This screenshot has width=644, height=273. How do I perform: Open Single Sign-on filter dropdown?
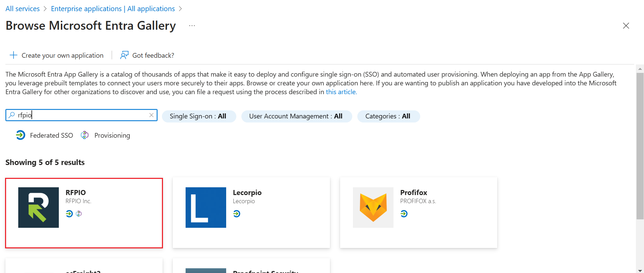(199, 116)
